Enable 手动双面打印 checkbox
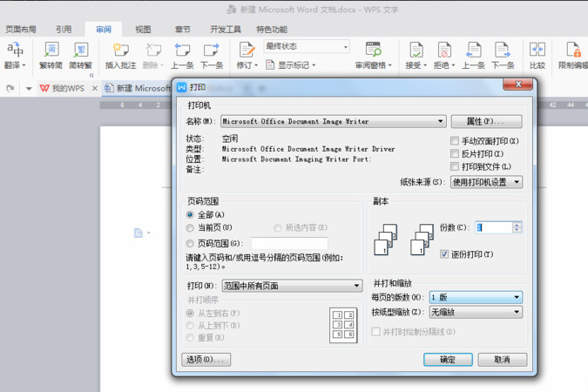 455,140
